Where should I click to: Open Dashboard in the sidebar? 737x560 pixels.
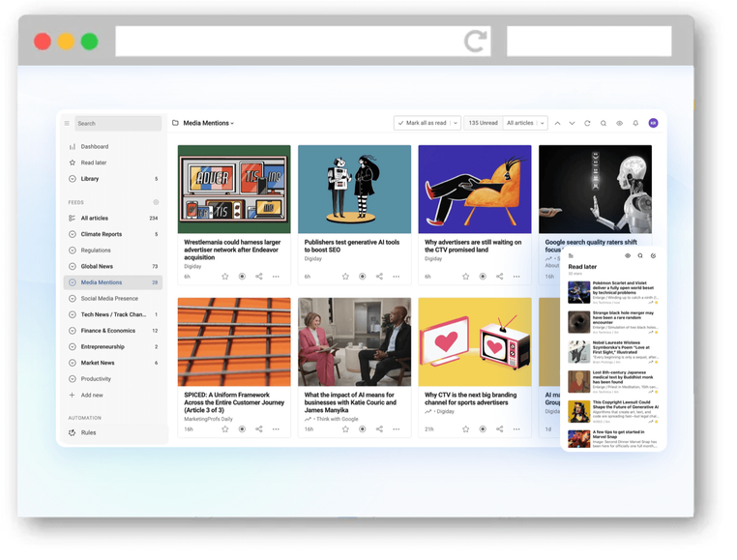click(95, 147)
